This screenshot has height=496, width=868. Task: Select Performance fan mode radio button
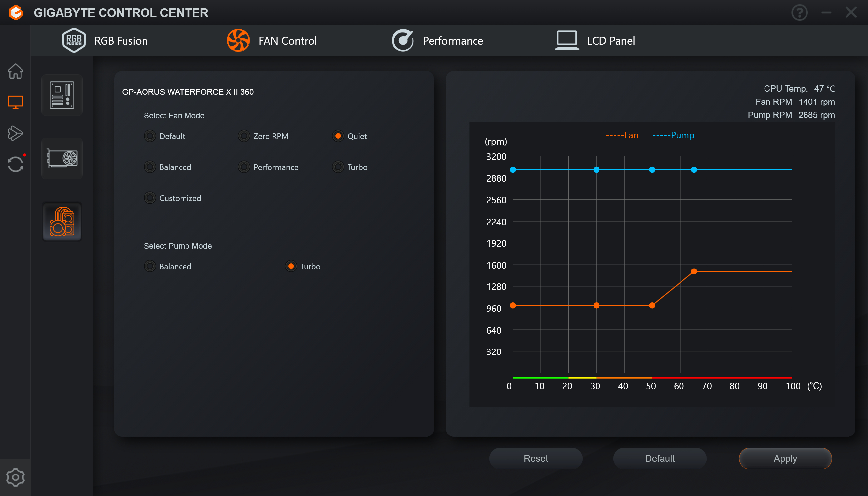pos(244,167)
